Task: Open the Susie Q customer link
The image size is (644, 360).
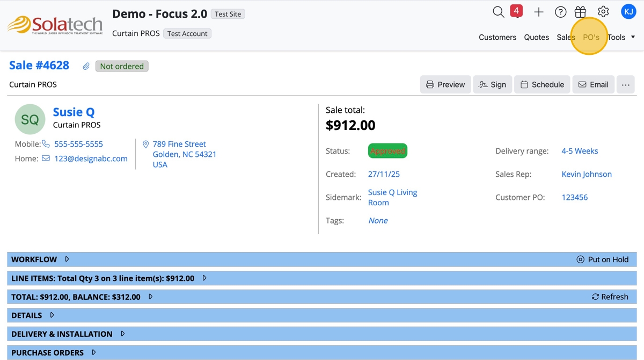Action: pyautogui.click(x=74, y=112)
